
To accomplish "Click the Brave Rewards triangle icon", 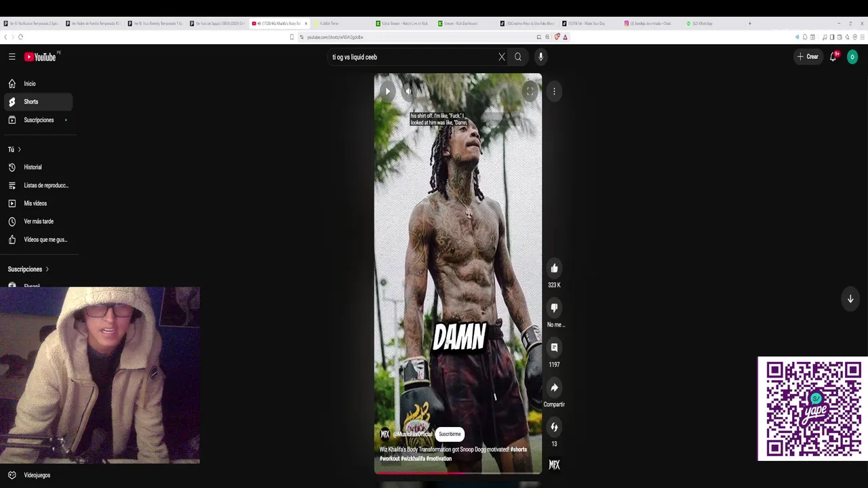I will click(x=565, y=37).
